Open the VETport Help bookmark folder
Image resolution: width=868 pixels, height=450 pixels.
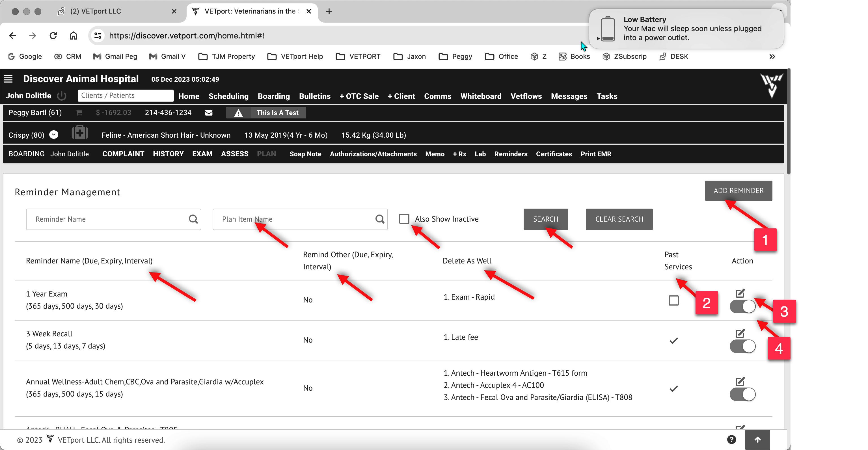[295, 56]
